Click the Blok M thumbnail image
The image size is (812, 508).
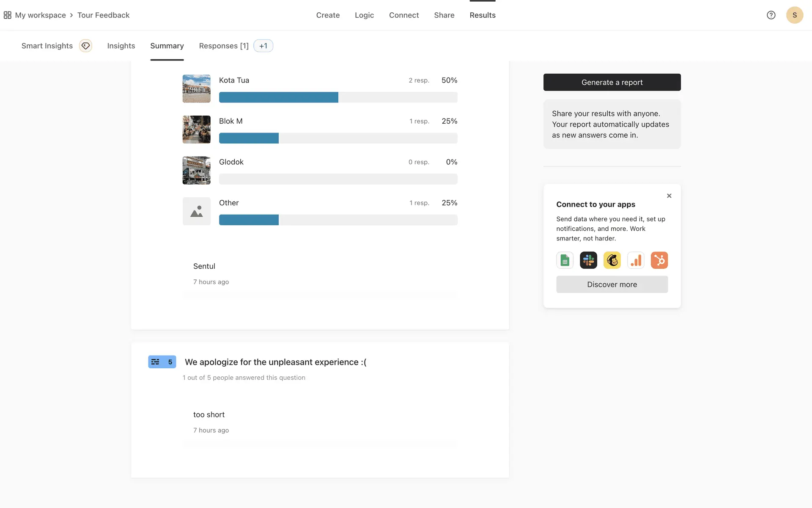(x=196, y=130)
